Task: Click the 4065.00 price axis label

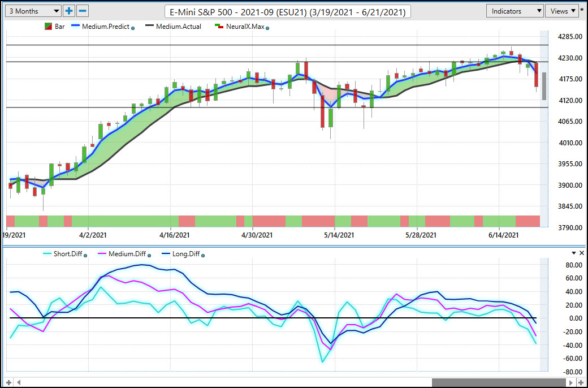Action: [x=570, y=122]
